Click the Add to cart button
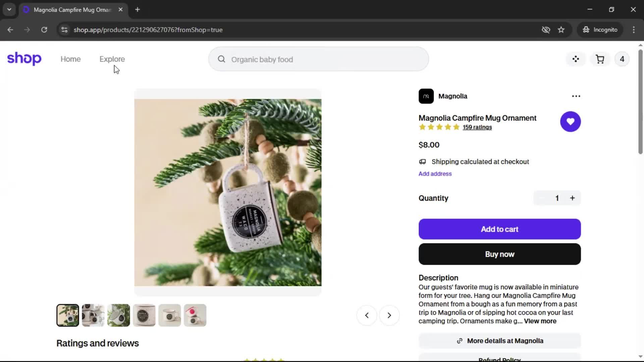644x362 pixels. click(x=499, y=229)
